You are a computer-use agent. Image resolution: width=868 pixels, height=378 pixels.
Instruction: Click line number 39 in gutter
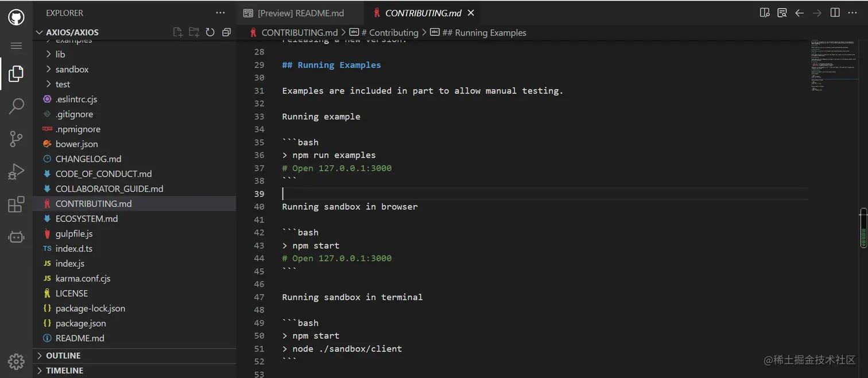259,194
